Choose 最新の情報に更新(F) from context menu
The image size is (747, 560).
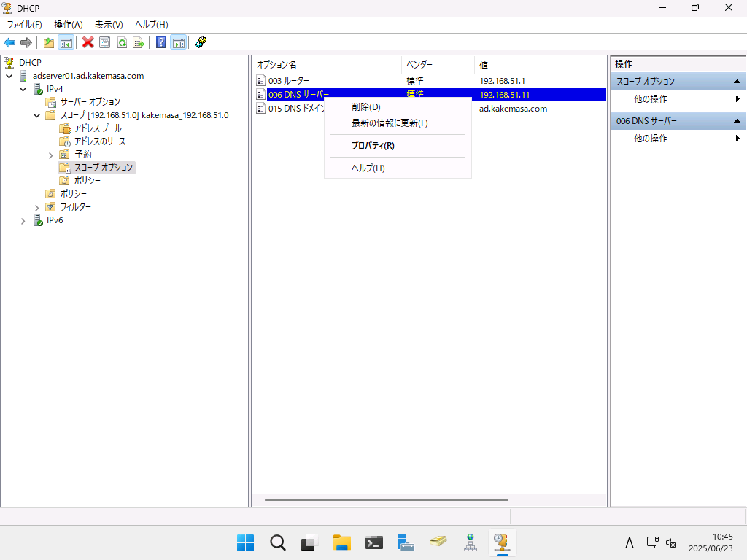[398, 123]
